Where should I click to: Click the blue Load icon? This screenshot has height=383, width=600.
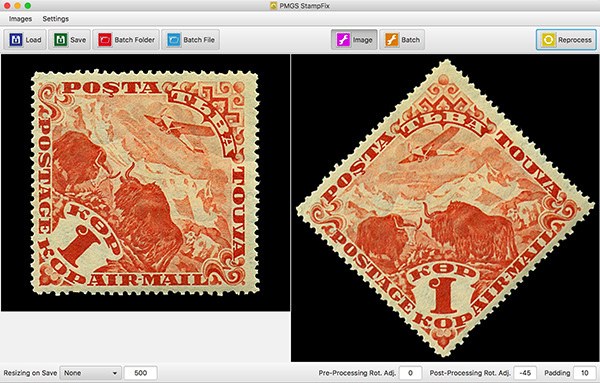coord(16,40)
